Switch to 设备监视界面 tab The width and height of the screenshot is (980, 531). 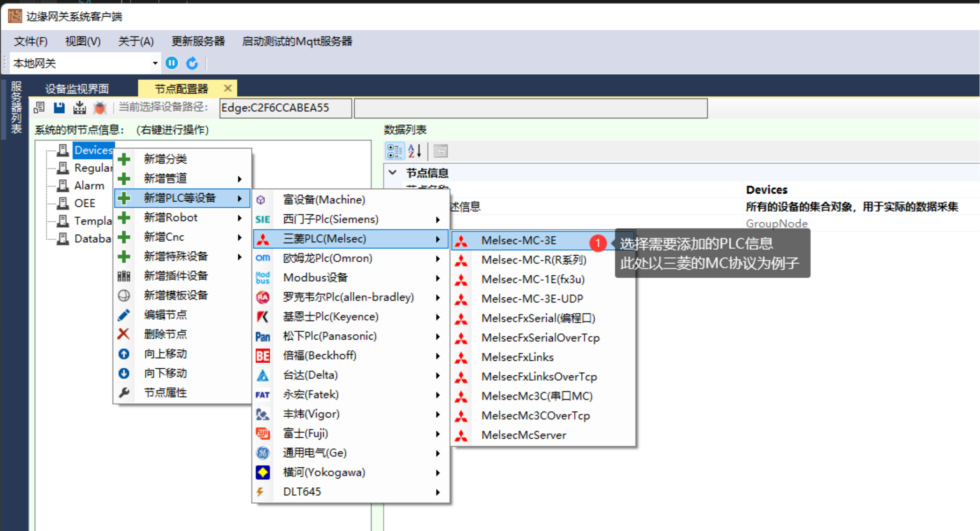(x=77, y=89)
